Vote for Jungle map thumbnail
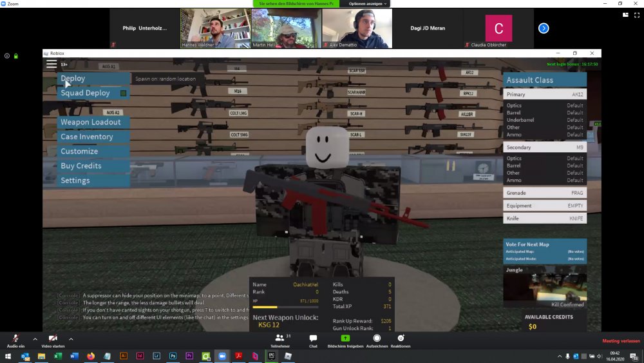The image size is (644, 363). tap(545, 287)
